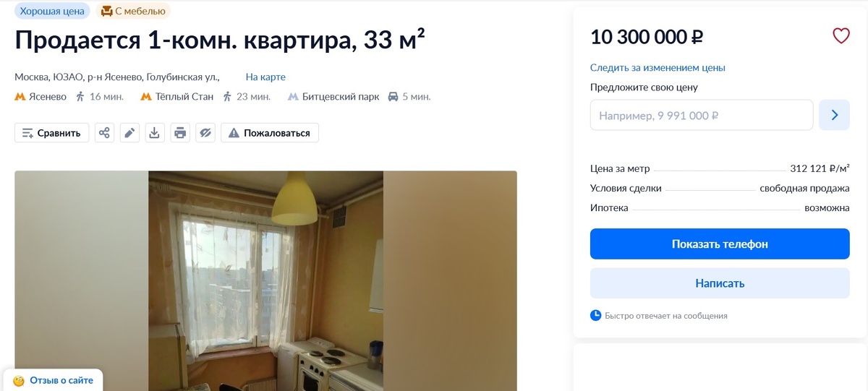Click the share icon in the toolbar
Screen dimensions: 868x391
tap(105, 133)
